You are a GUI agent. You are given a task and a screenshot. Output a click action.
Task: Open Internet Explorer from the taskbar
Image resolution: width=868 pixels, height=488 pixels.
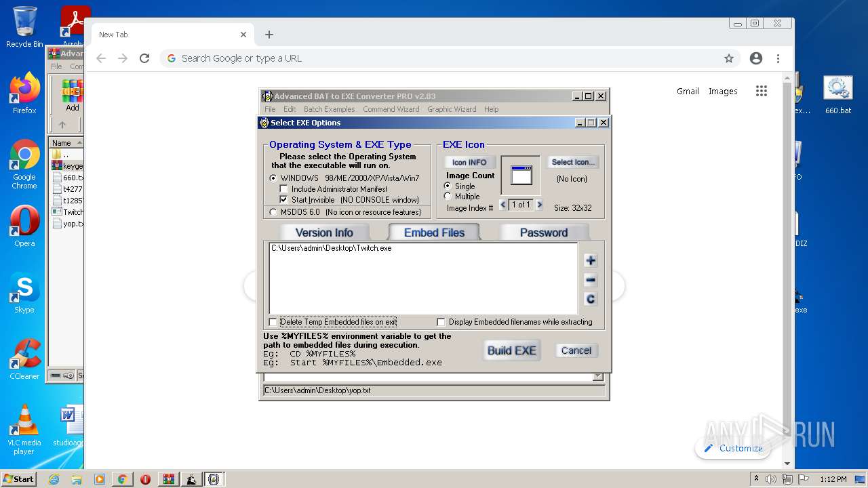pyautogui.click(x=54, y=479)
